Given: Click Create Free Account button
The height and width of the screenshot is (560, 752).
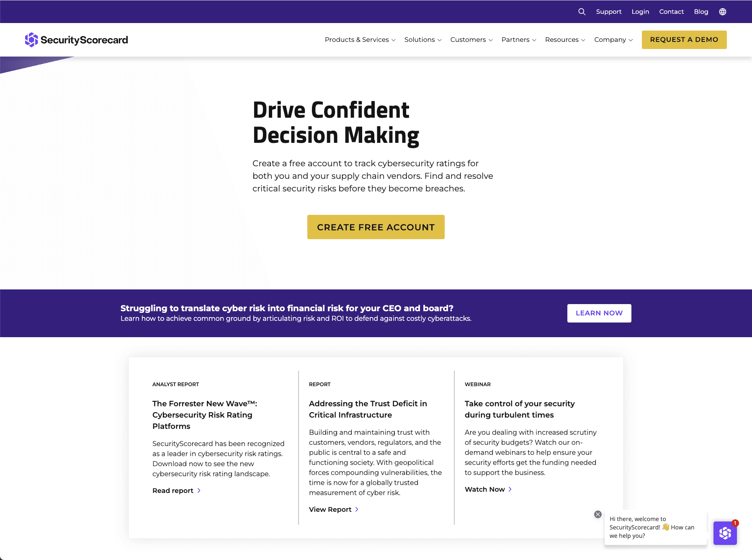Looking at the screenshot, I should (376, 227).
